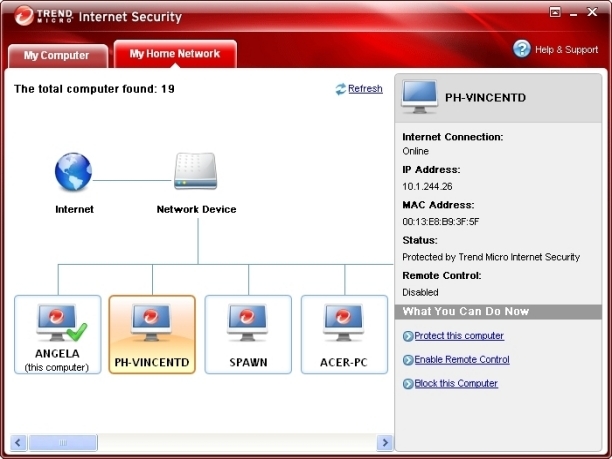Switch to the My Computer tab
The height and width of the screenshot is (459, 612).
(57, 56)
